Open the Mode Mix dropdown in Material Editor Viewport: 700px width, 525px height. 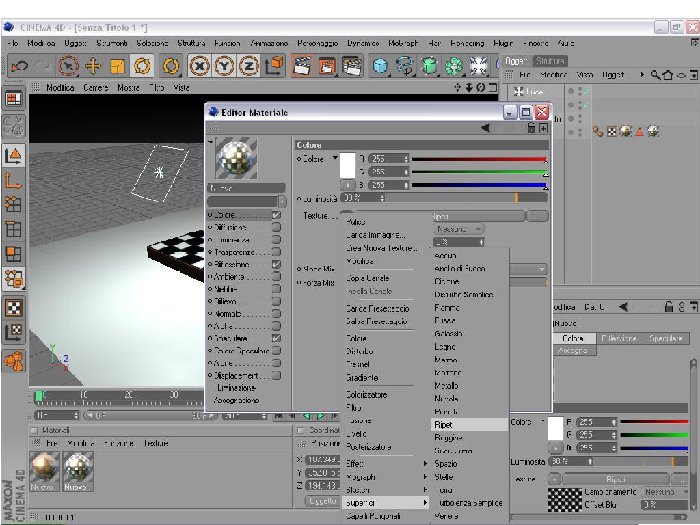(x=529, y=269)
